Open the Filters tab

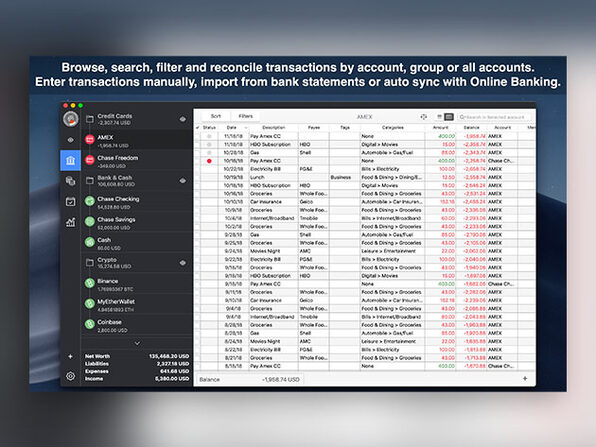(246, 116)
